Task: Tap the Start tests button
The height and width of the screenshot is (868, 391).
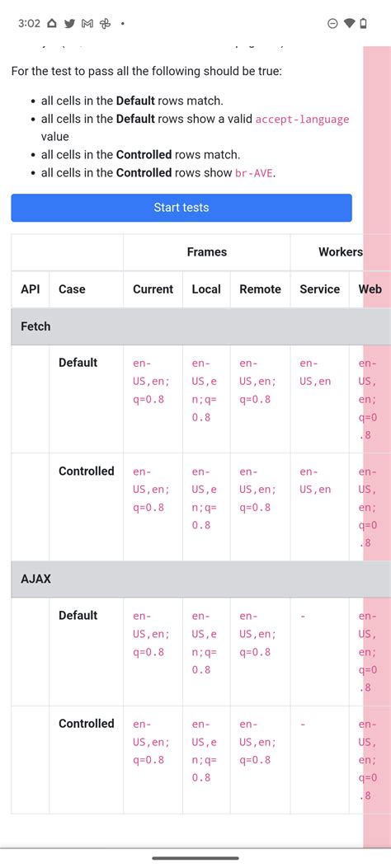Action: [x=181, y=208]
